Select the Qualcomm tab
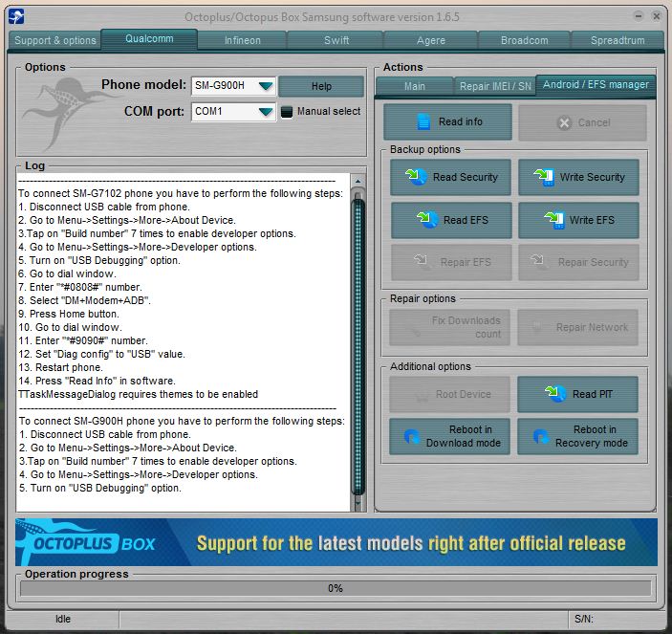This screenshot has width=672, height=634. (149, 39)
